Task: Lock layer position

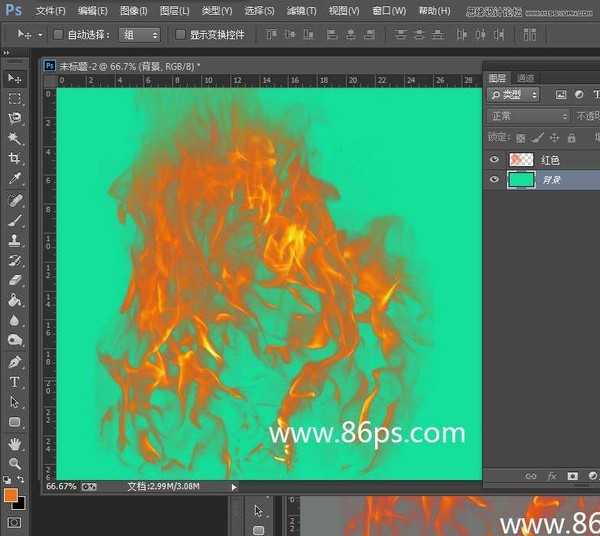Action: point(554,138)
